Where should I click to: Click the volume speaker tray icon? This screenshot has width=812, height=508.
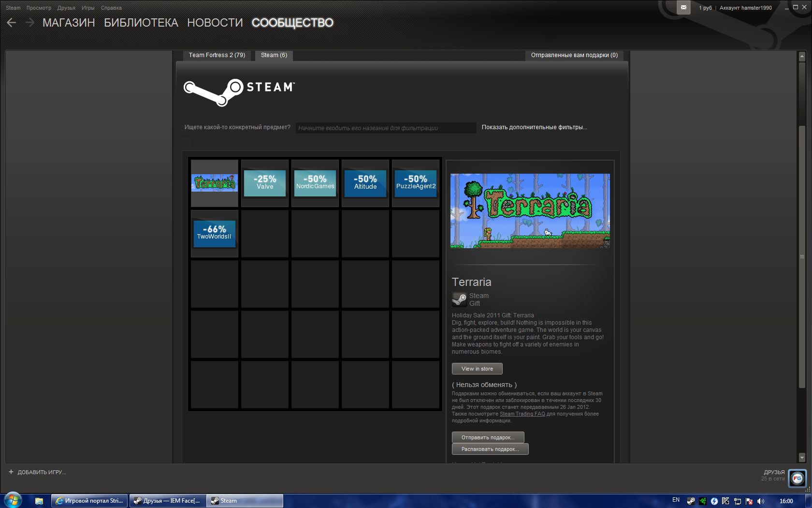[x=761, y=501]
